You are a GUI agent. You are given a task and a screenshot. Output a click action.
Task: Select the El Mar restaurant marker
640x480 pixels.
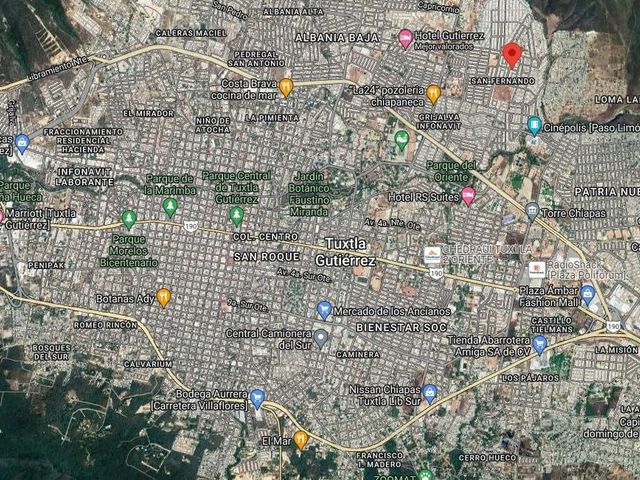click(x=301, y=440)
